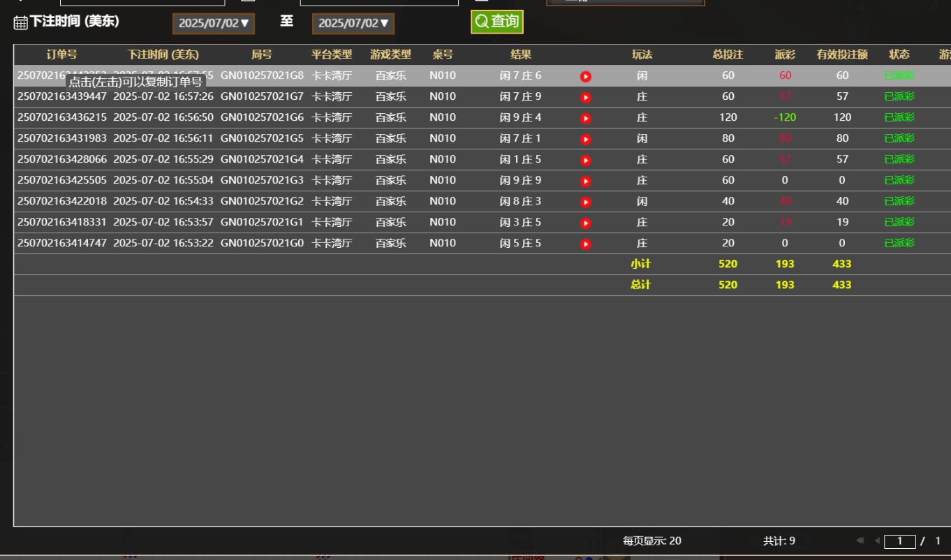This screenshot has width=951, height=560.
Task: Play video replay for round GN010257021G8
Action: coord(586,76)
